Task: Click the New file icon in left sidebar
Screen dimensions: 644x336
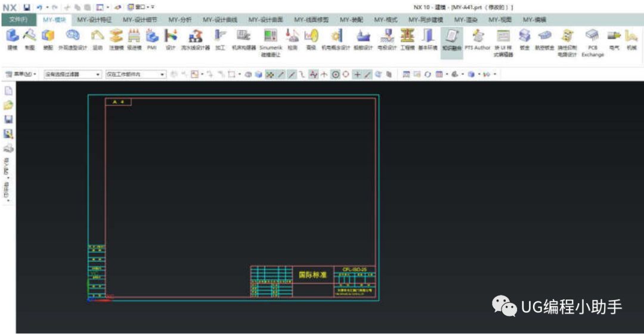Action: click(8, 91)
